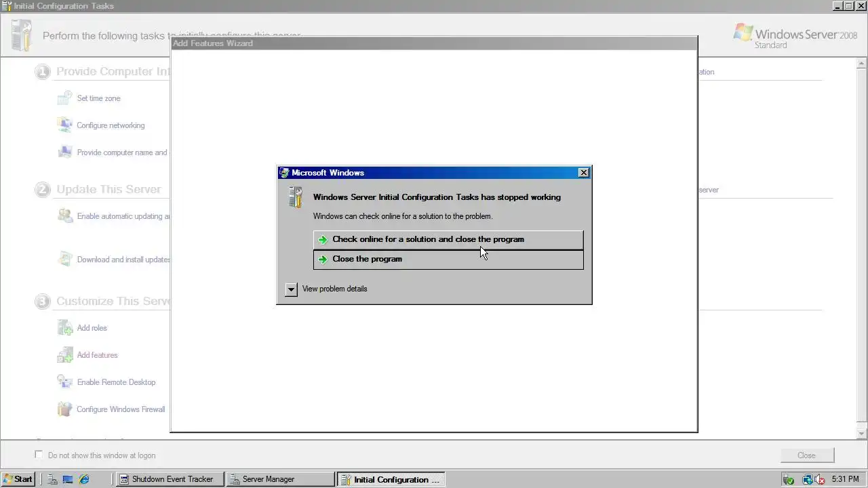The width and height of the screenshot is (868, 488).
Task: Click the server icon in the error dialog
Action: pos(296,197)
